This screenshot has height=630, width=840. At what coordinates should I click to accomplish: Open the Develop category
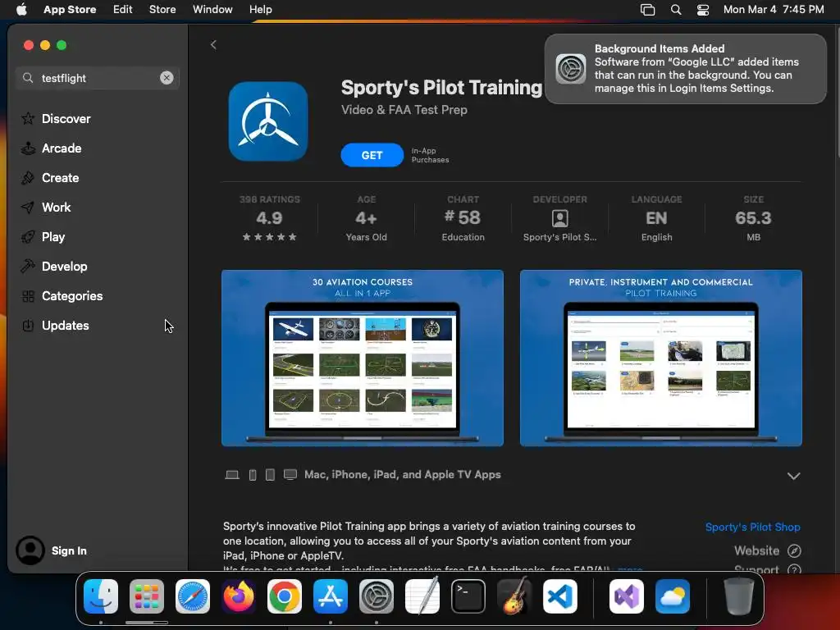click(x=54, y=266)
